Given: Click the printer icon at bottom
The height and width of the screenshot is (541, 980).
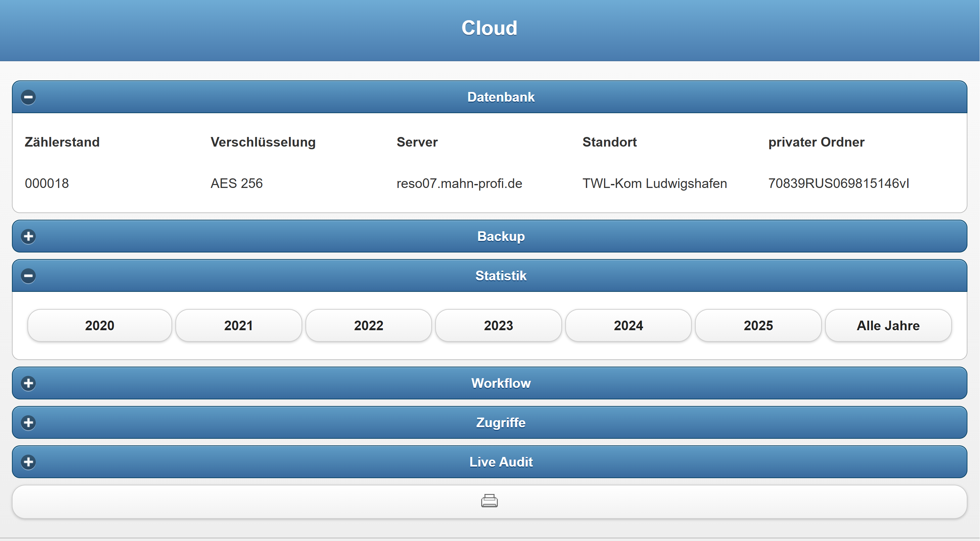Looking at the screenshot, I should pyautogui.click(x=489, y=501).
